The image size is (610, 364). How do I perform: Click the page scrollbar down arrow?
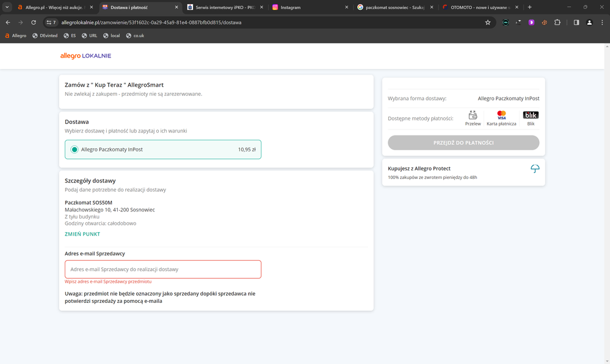point(606,361)
